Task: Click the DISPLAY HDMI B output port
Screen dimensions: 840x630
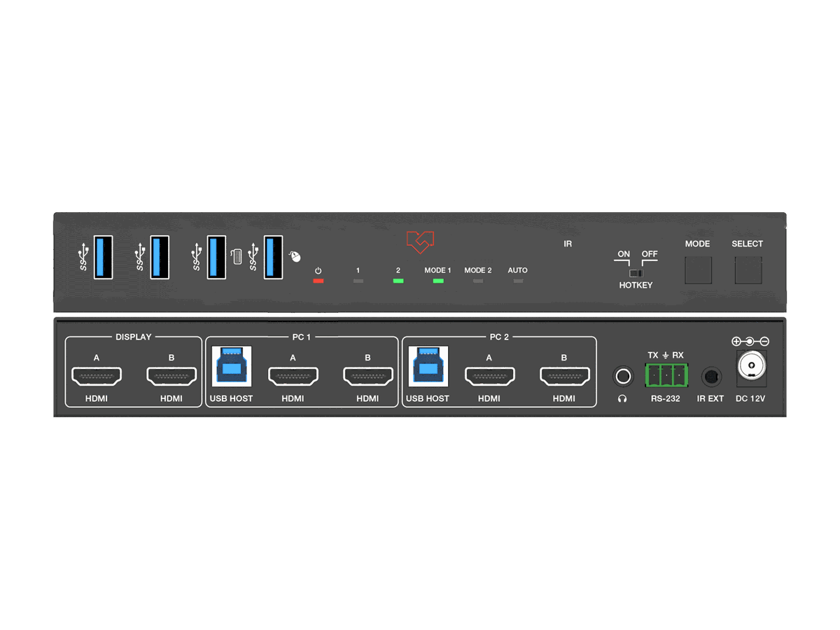Action: click(171, 377)
